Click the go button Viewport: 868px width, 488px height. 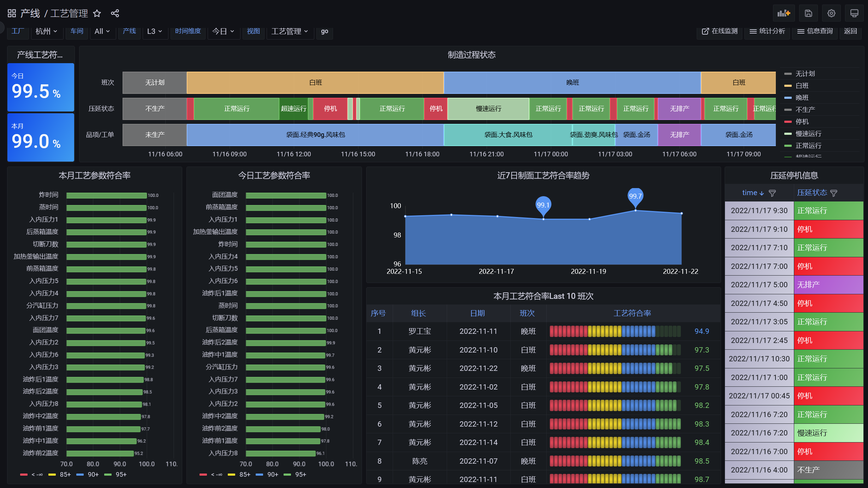point(325,31)
